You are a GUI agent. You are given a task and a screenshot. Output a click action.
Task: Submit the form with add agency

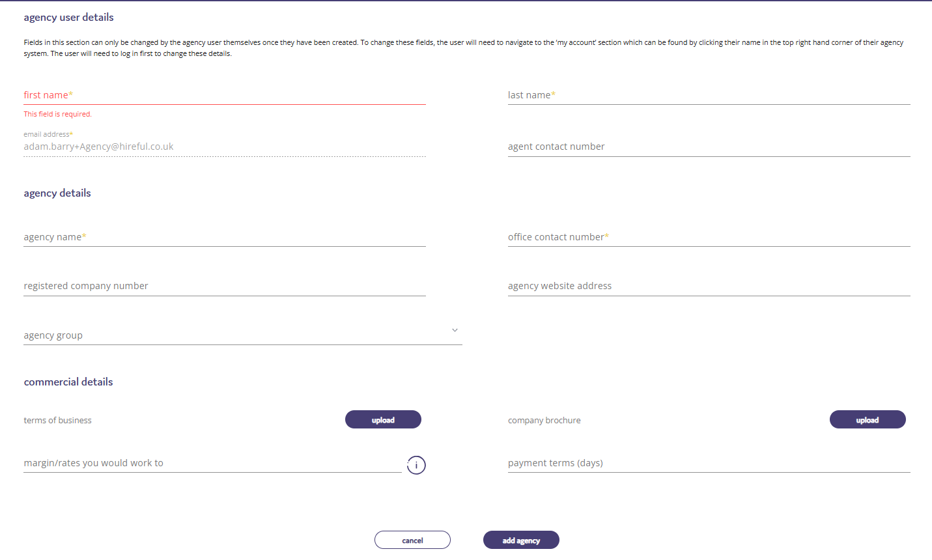(x=521, y=540)
